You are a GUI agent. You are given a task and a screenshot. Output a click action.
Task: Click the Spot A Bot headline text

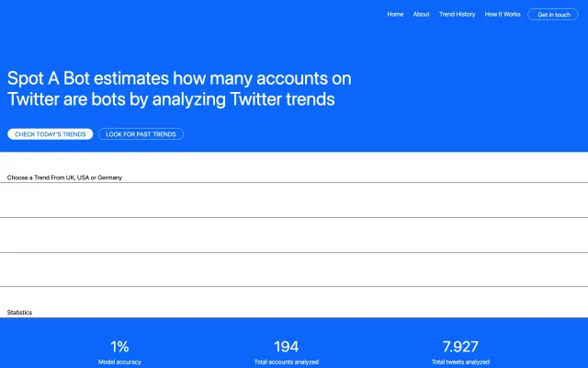click(x=179, y=88)
